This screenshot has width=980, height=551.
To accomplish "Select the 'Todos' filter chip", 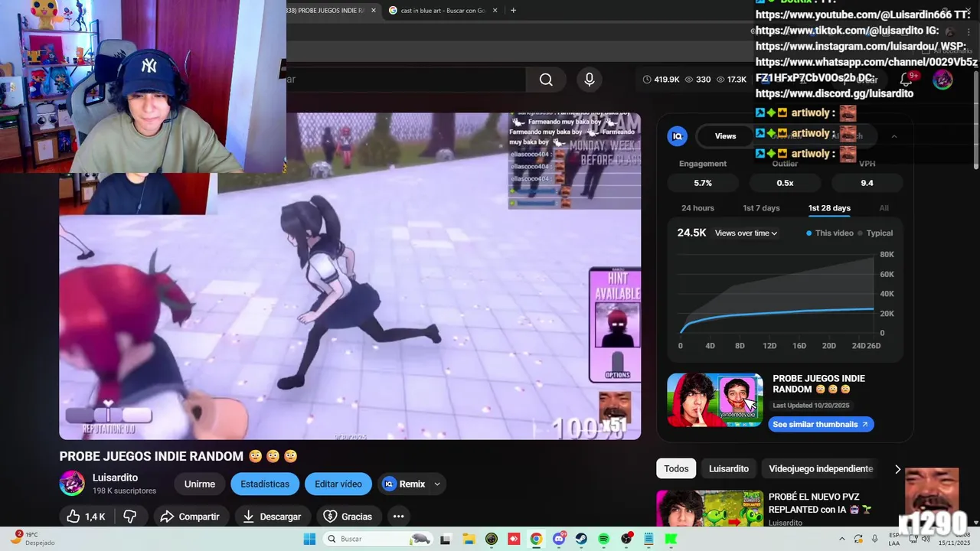I will tap(676, 468).
